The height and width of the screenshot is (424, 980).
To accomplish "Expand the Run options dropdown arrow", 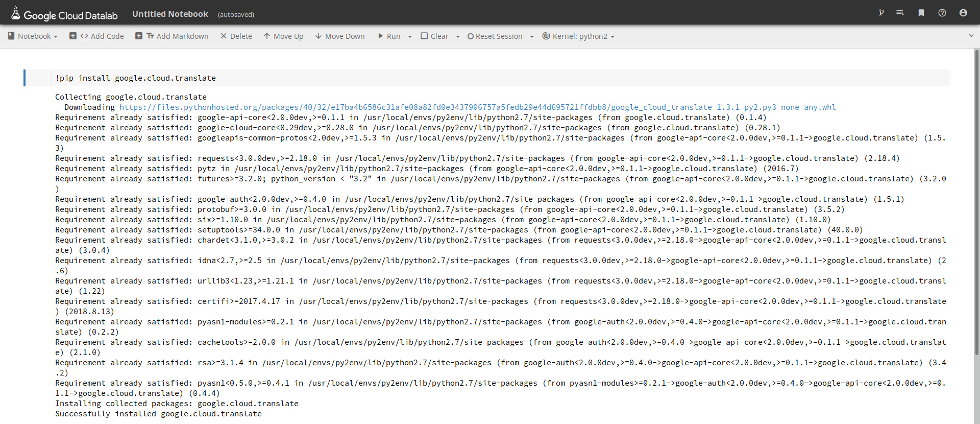I will pos(410,37).
